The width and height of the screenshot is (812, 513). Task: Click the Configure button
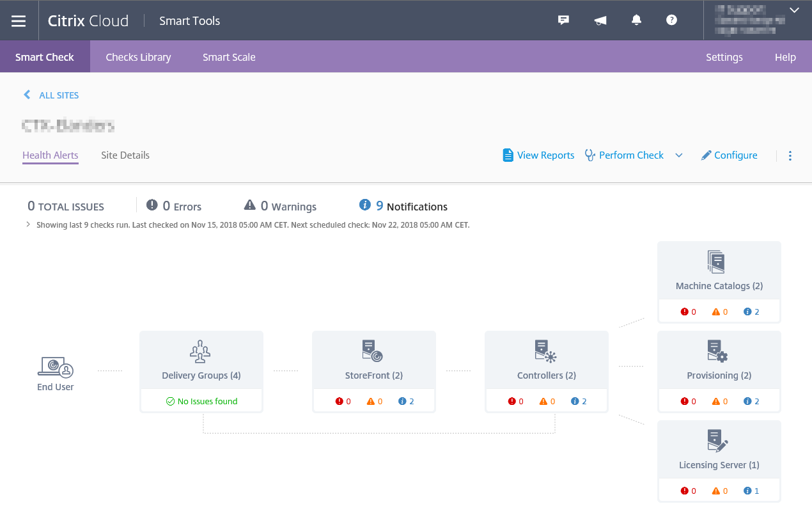coord(730,155)
